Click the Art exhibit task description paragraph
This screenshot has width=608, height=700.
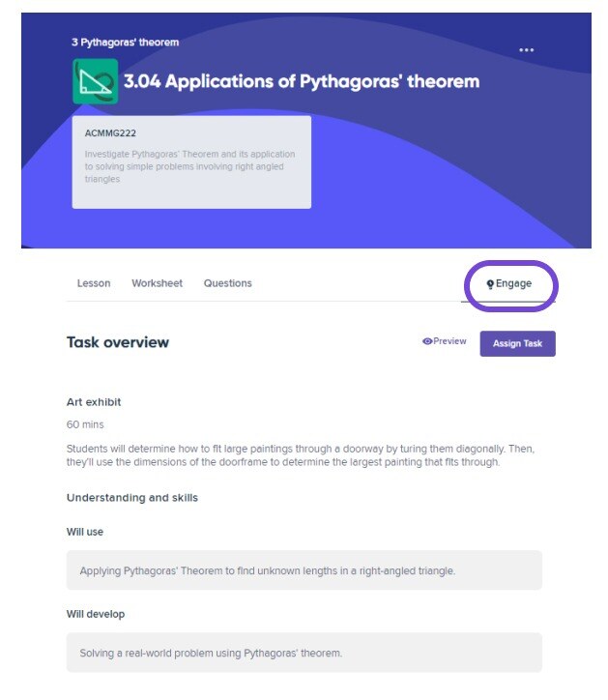pyautogui.click(x=301, y=455)
